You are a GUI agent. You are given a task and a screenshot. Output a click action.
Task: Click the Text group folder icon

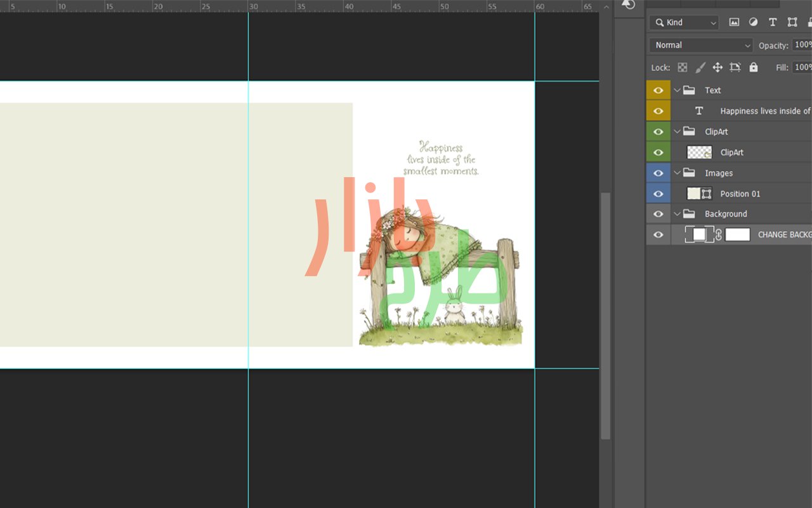pos(689,90)
